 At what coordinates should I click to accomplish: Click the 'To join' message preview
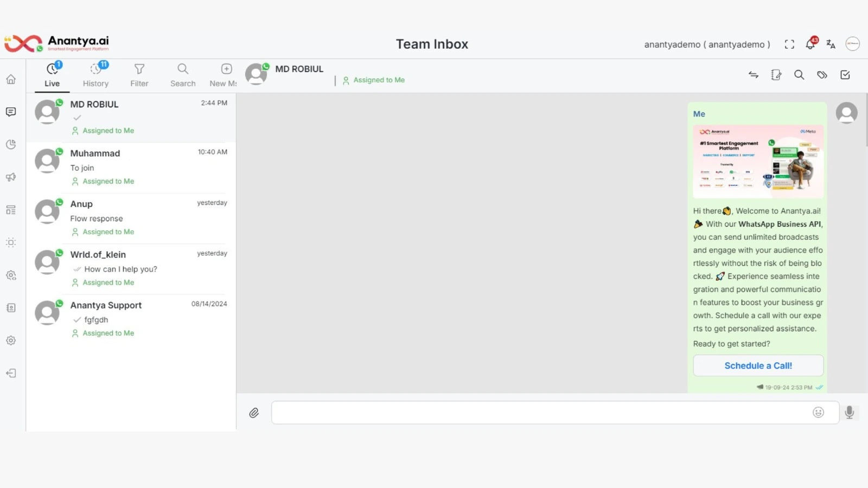[82, 168]
